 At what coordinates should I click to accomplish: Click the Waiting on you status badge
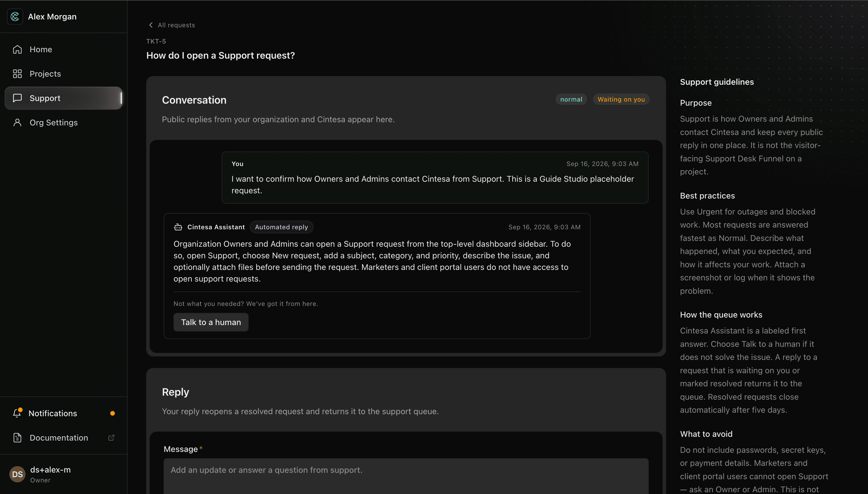click(621, 100)
